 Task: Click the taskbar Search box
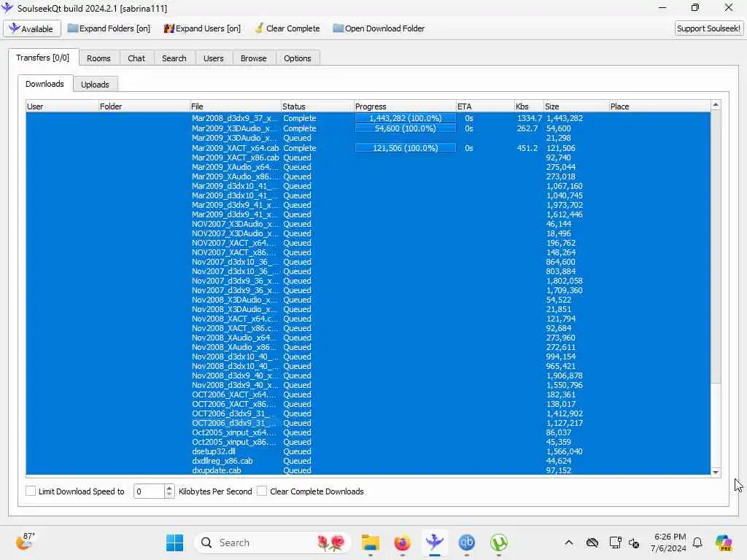click(273, 542)
